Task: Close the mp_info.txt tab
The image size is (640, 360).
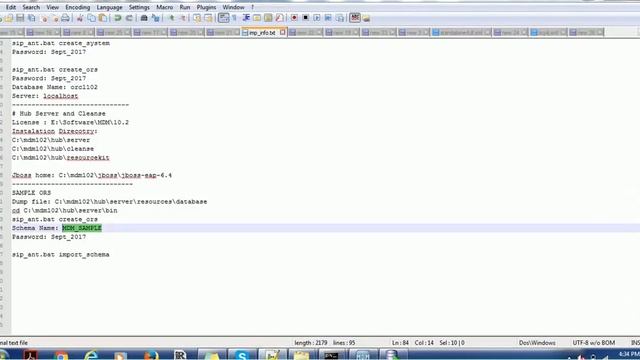Action: tap(282, 32)
